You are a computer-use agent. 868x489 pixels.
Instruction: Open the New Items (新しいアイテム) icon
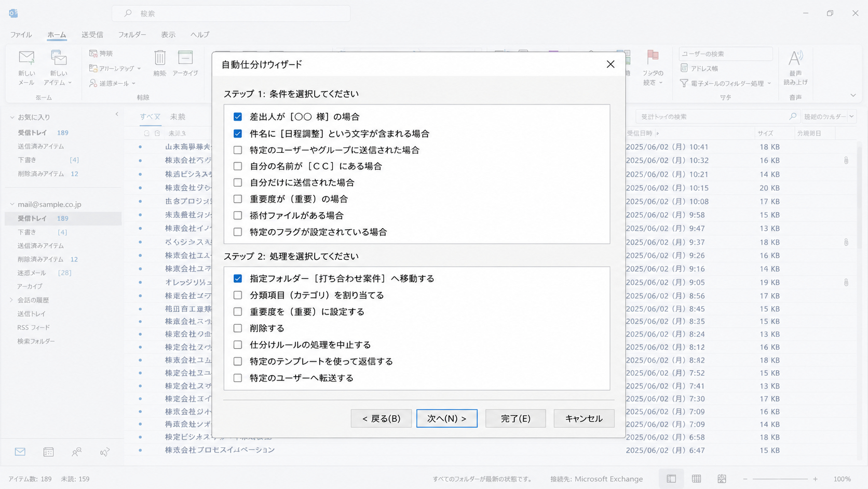[59, 58]
